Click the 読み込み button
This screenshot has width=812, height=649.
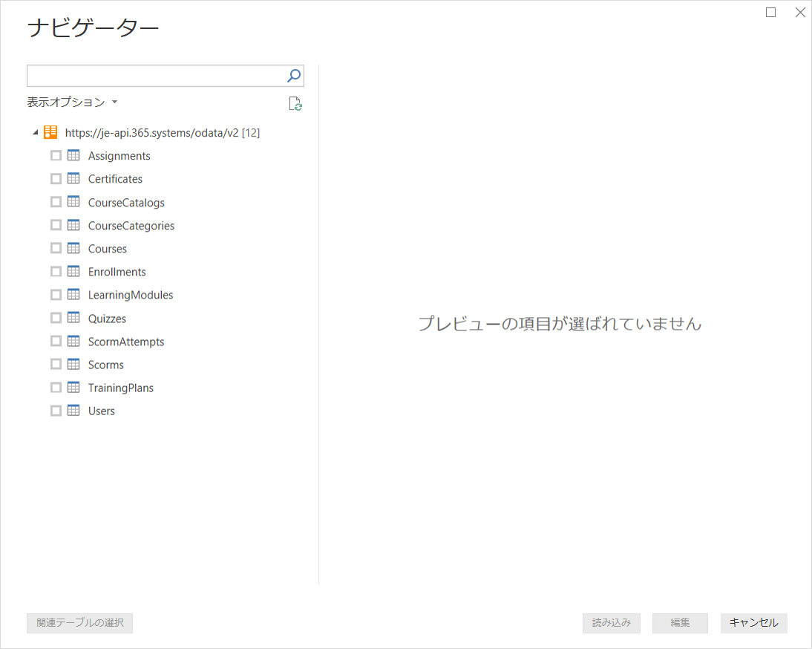click(x=611, y=623)
